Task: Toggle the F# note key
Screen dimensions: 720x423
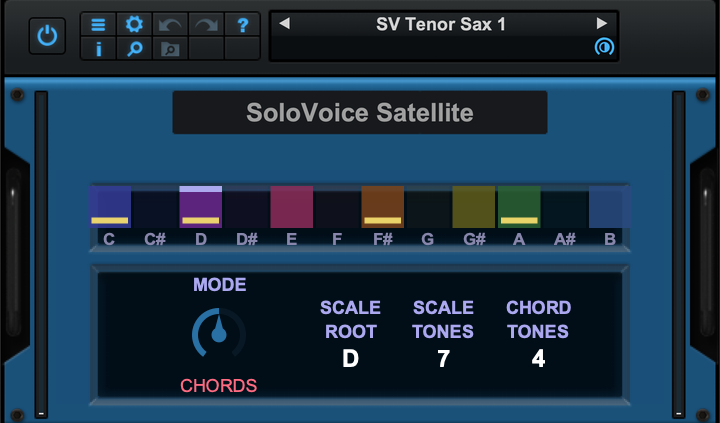Action: tap(382, 207)
